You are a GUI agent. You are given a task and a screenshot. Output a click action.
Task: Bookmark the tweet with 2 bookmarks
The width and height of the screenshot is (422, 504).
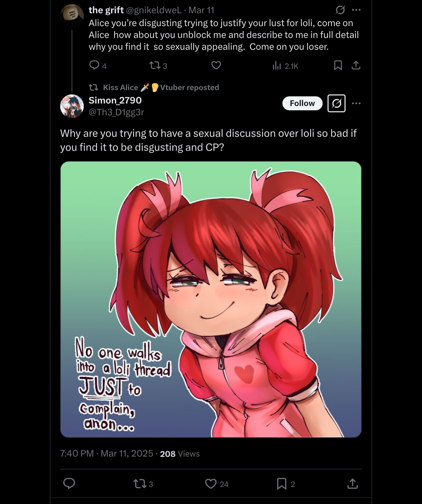pos(286,484)
